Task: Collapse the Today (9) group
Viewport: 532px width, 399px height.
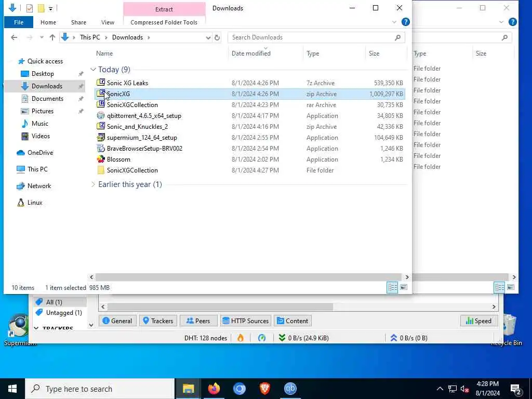Action: [x=93, y=69]
